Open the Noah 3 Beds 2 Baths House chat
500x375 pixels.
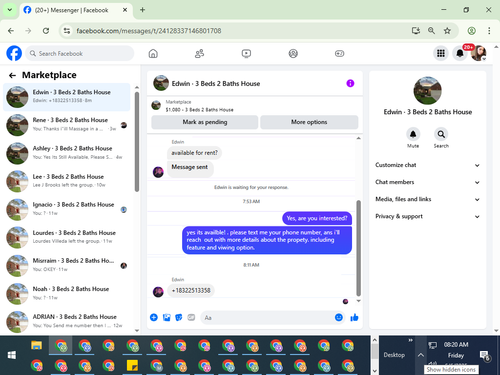coord(67,294)
